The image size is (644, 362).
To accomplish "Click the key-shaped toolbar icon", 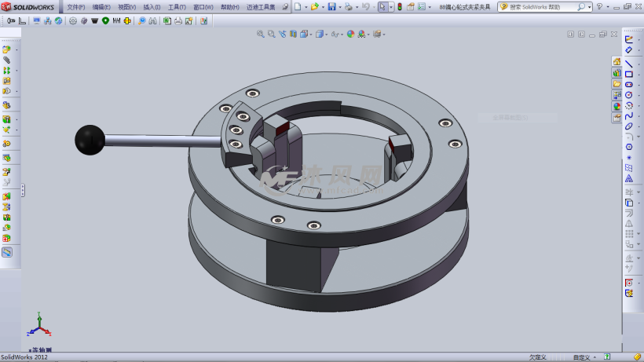I will point(11,21).
